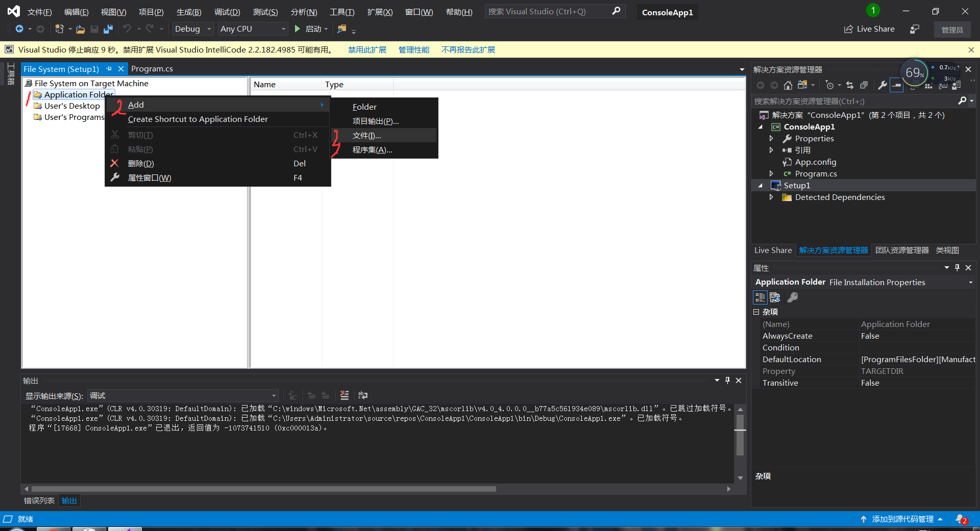Select User's Desktop folder in tree
Image resolution: width=980 pixels, height=531 pixels.
click(71, 106)
